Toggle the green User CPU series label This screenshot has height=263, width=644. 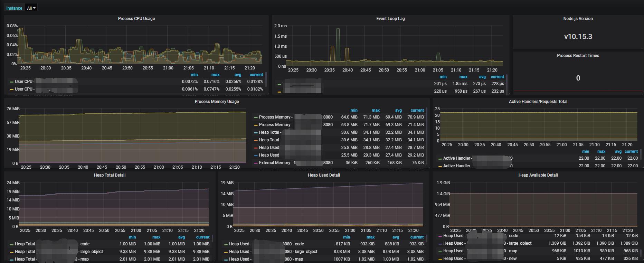tap(23, 82)
